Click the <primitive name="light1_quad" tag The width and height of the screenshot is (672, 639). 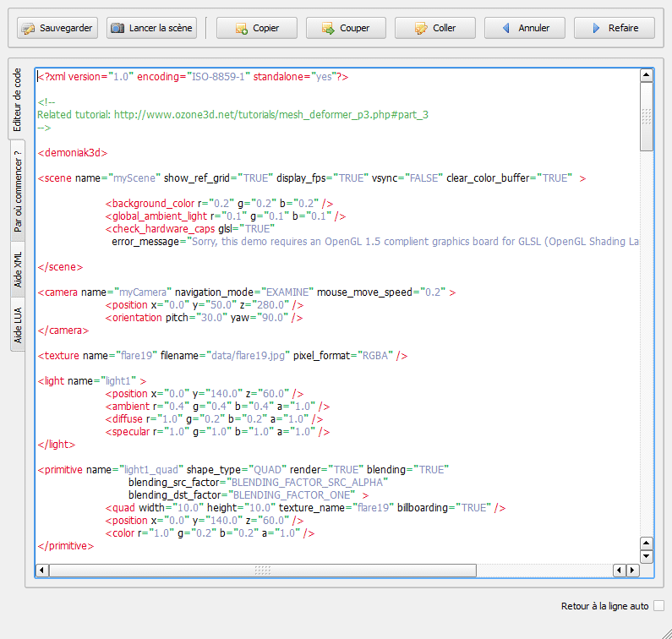point(111,470)
